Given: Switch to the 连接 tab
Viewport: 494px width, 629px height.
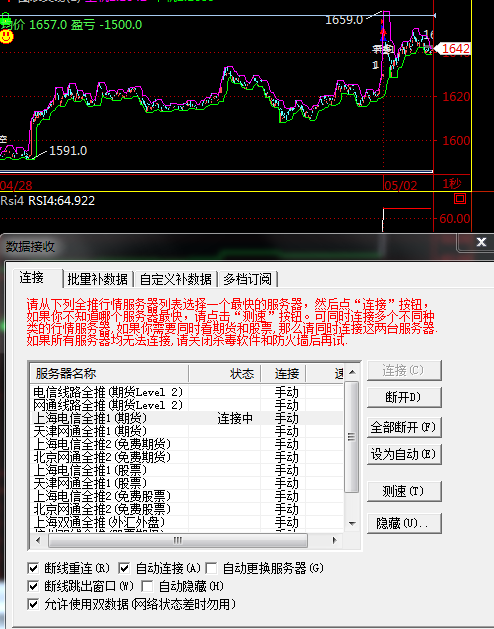Looking at the screenshot, I should pos(32,278).
